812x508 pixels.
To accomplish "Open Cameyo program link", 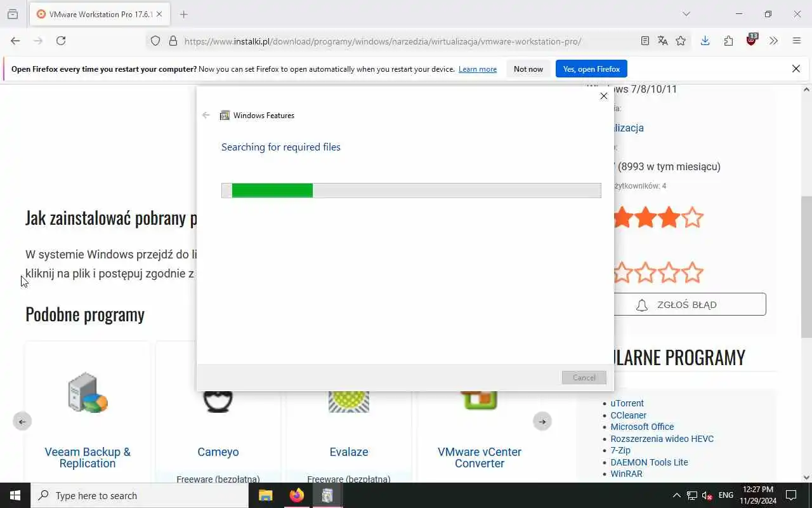I will tap(218, 452).
